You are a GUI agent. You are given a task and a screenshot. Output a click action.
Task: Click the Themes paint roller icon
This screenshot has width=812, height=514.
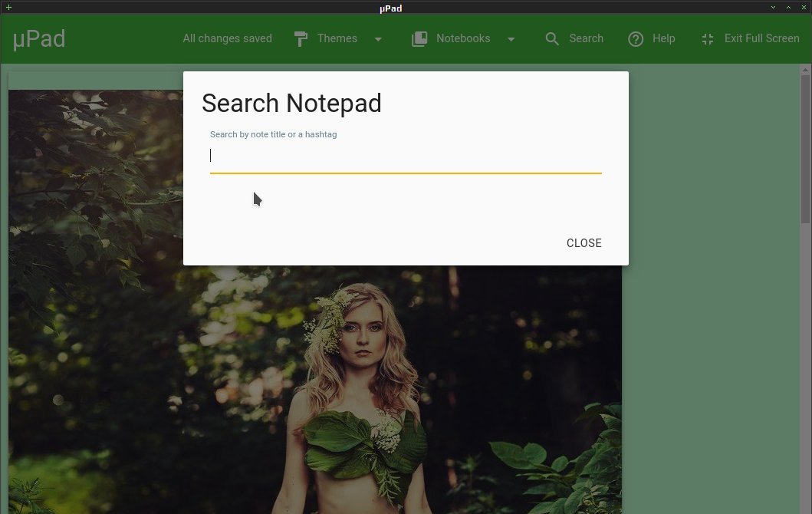tap(301, 39)
